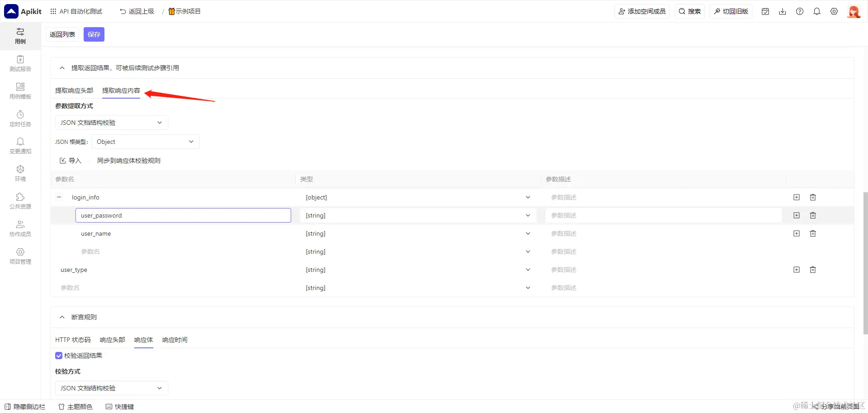Delete the user_name parameter row
The image size is (868, 413).
[x=813, y=233]
